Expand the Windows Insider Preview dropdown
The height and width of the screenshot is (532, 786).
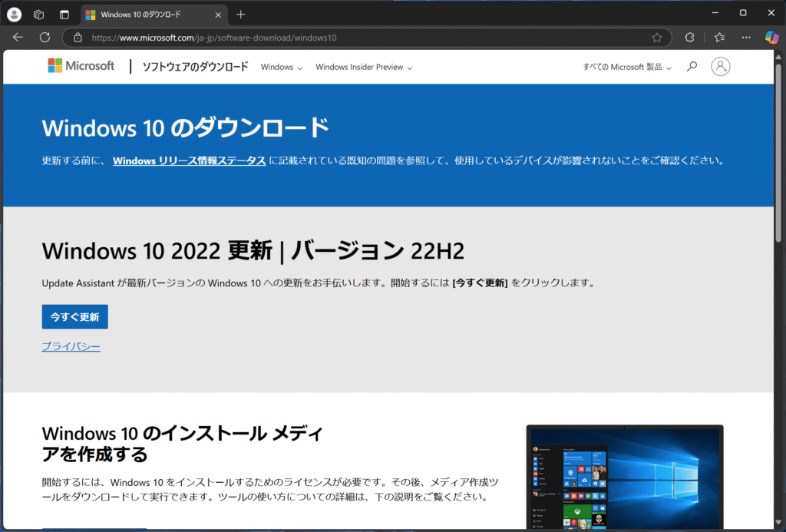[364, 68]
